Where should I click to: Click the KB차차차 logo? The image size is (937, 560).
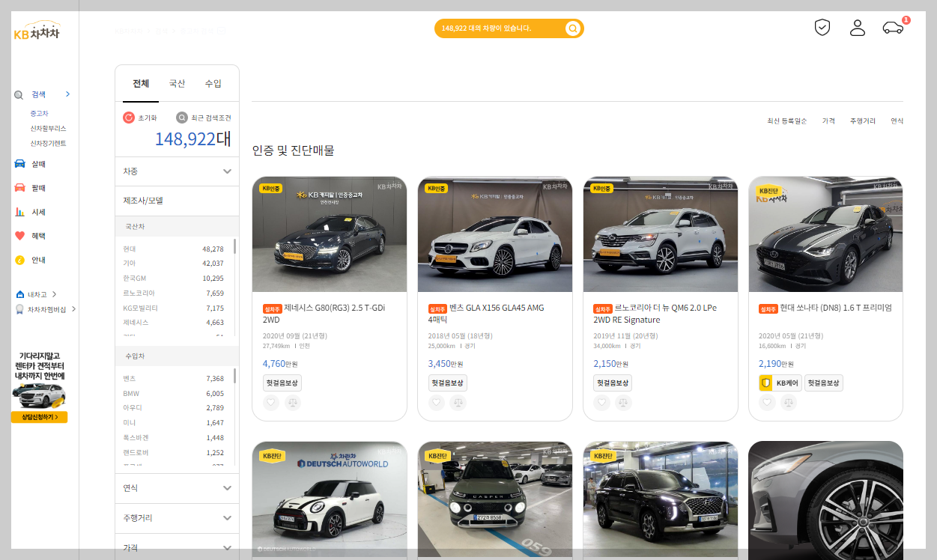36,31
